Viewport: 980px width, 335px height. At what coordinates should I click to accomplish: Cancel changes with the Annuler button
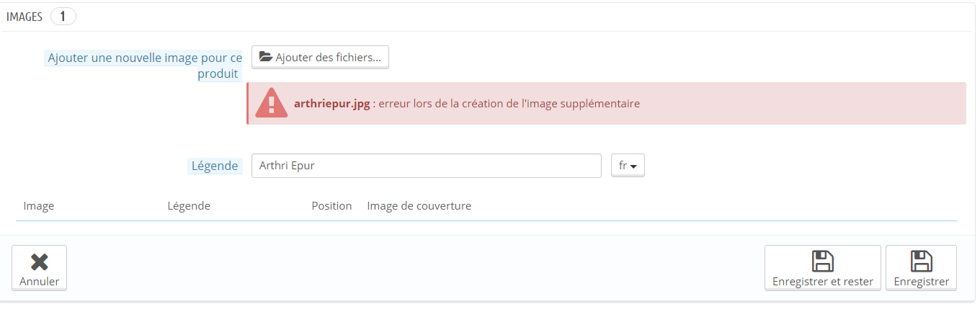click(40, 268)
